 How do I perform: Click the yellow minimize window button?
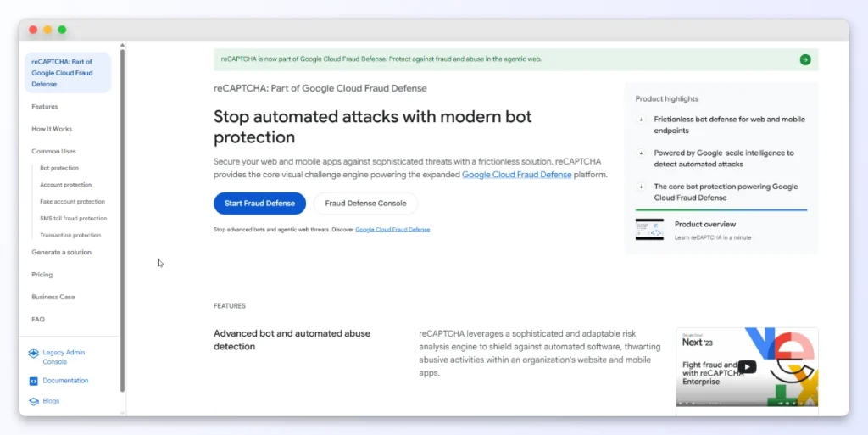coord(47,30)
